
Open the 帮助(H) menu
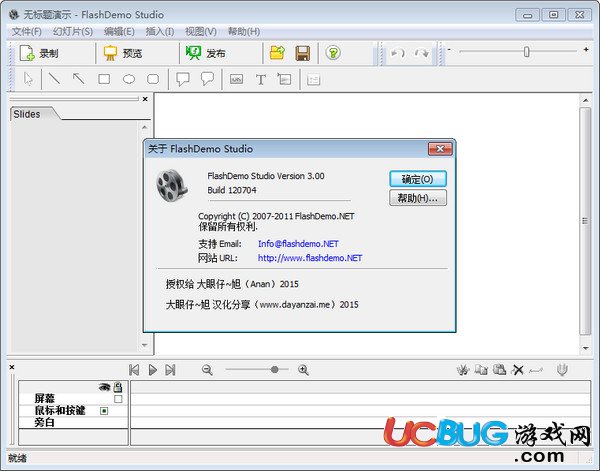tap(244, 31)
